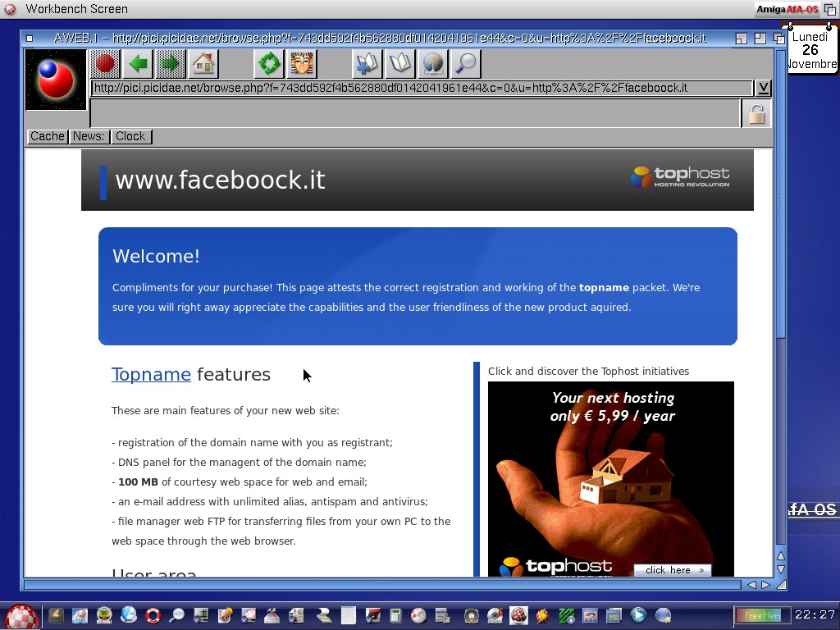The width and height of the screenshot is (840, 630).
Task: Go back with the left green arrow
Action: click(138, 64)
